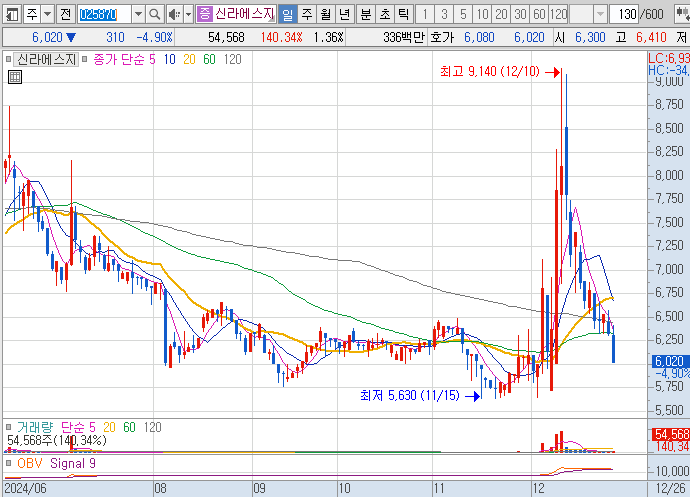The image size is (690, 497).
Task: Click the 12/26 date label on axis
Action: (670, 488)
